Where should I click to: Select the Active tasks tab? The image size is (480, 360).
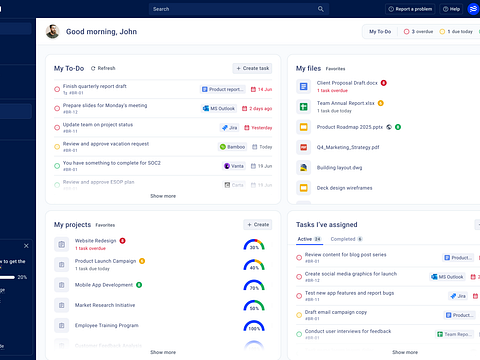[309, 239]
